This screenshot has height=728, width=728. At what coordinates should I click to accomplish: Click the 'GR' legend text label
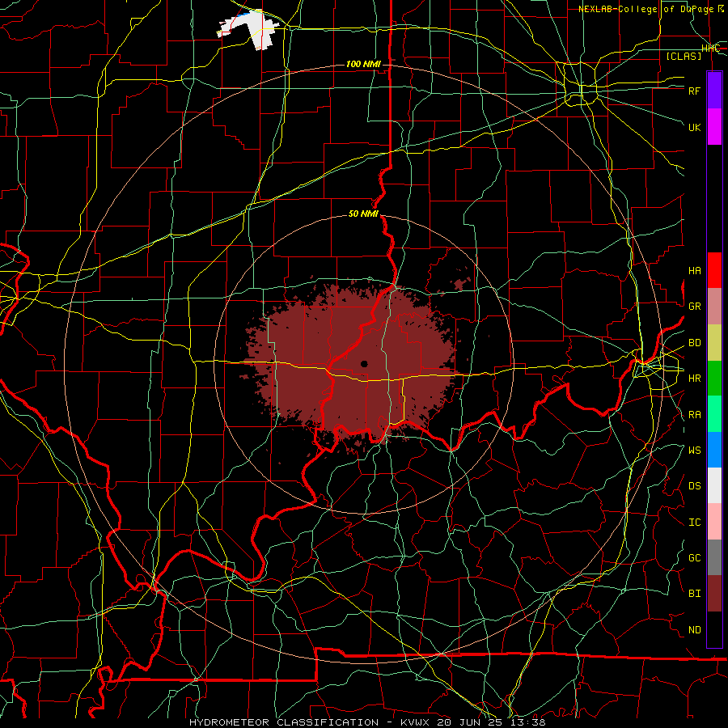[694, 307]
